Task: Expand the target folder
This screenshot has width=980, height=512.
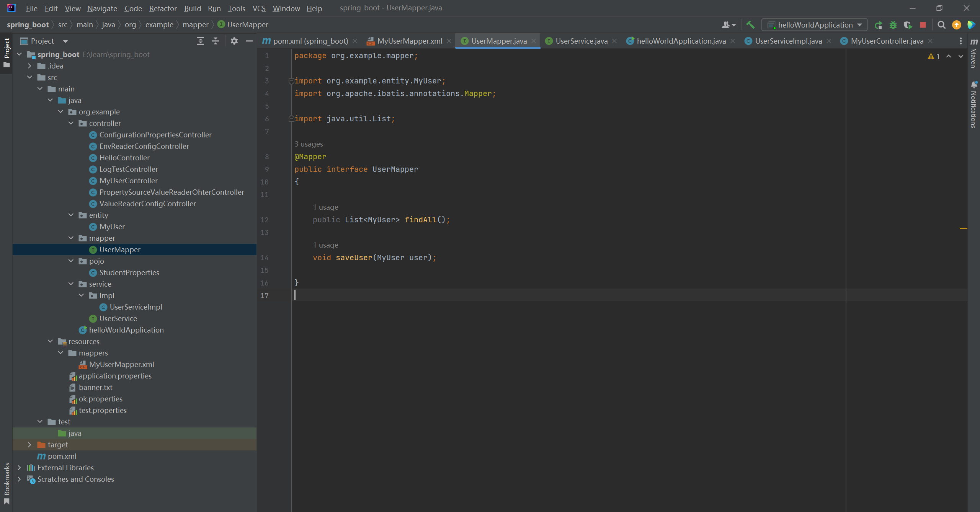Action: [29, 445]
